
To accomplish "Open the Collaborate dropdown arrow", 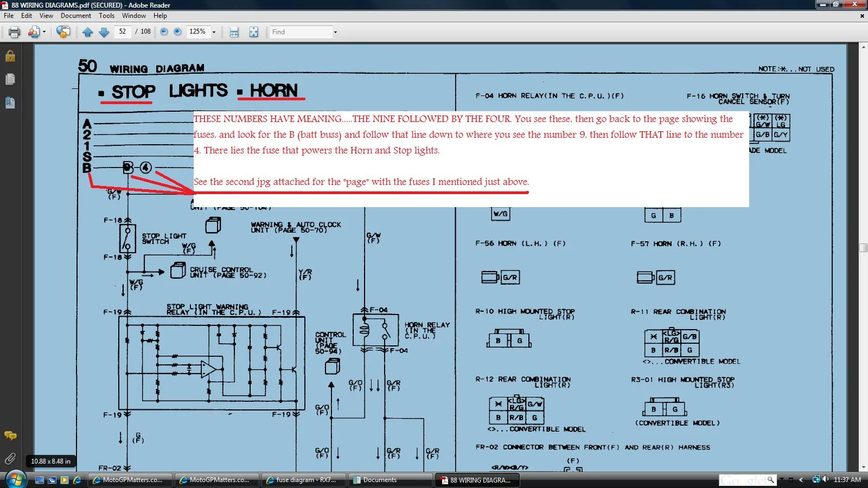I will [x=44, y=32].
